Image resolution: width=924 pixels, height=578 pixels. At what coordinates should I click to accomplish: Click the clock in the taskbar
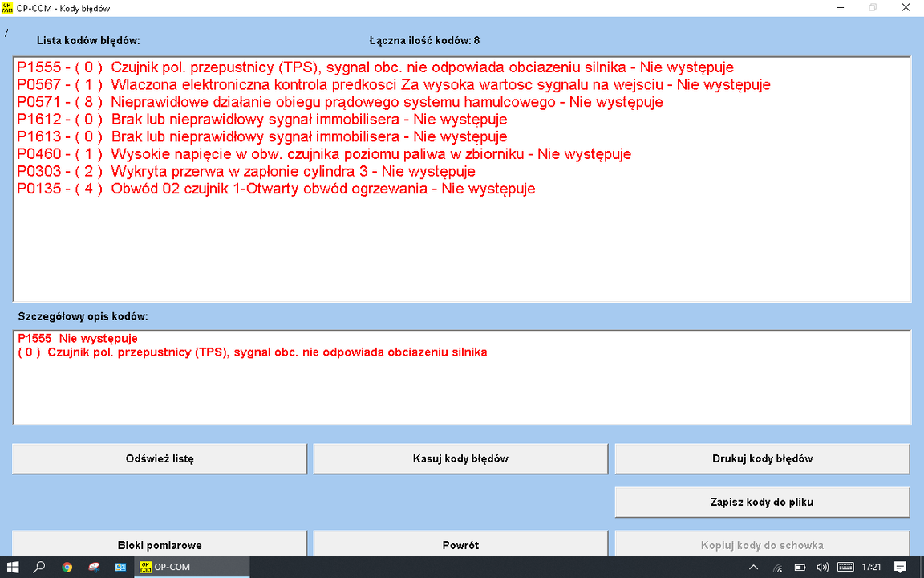point(871,568)
